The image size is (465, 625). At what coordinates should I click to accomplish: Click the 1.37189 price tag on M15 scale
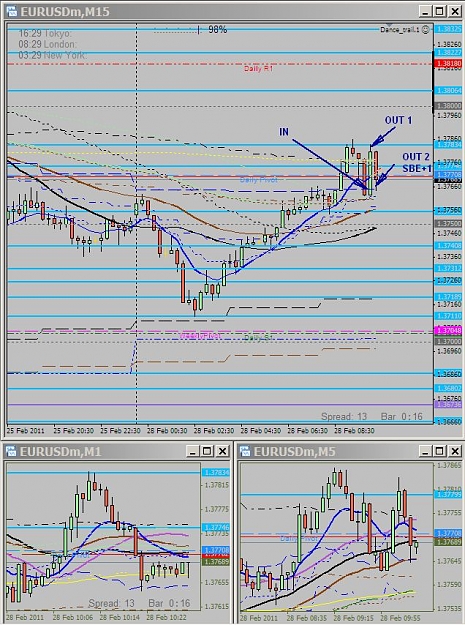(448, 297)
